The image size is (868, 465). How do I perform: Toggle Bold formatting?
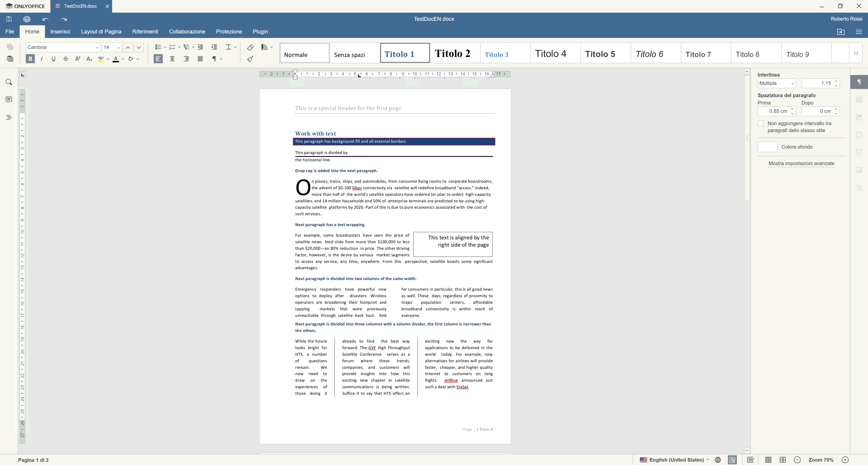[30, 59]
